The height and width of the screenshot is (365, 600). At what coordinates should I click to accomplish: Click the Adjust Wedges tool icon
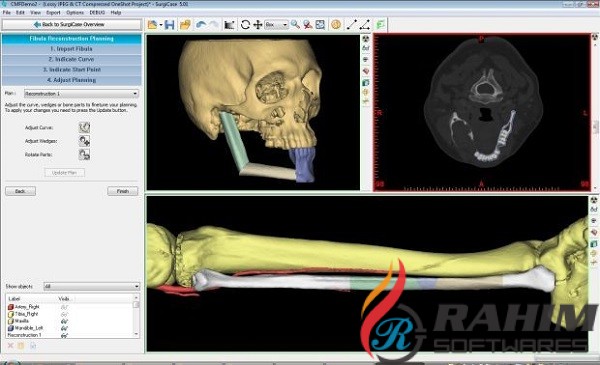click(x=84, y=141)
